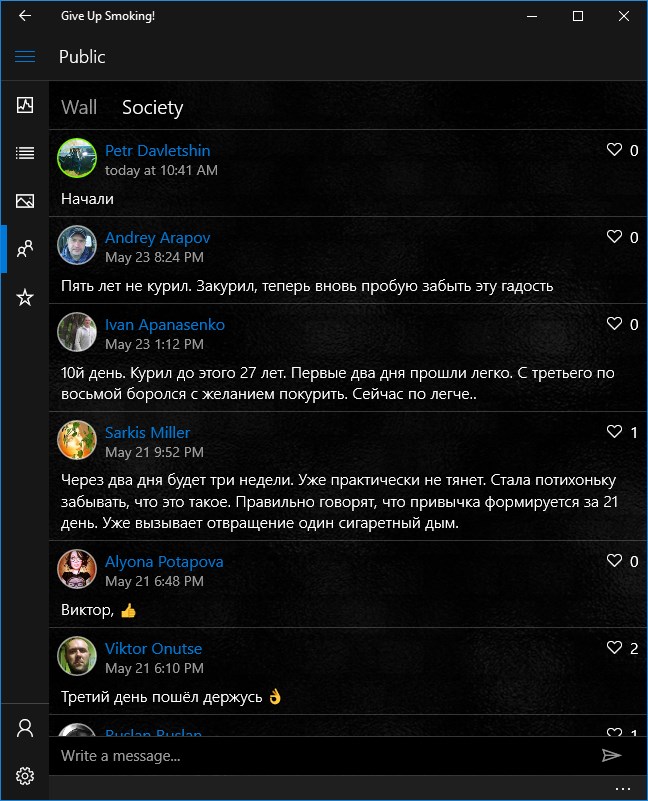Focus the Write a message field

tap(320, 756)
